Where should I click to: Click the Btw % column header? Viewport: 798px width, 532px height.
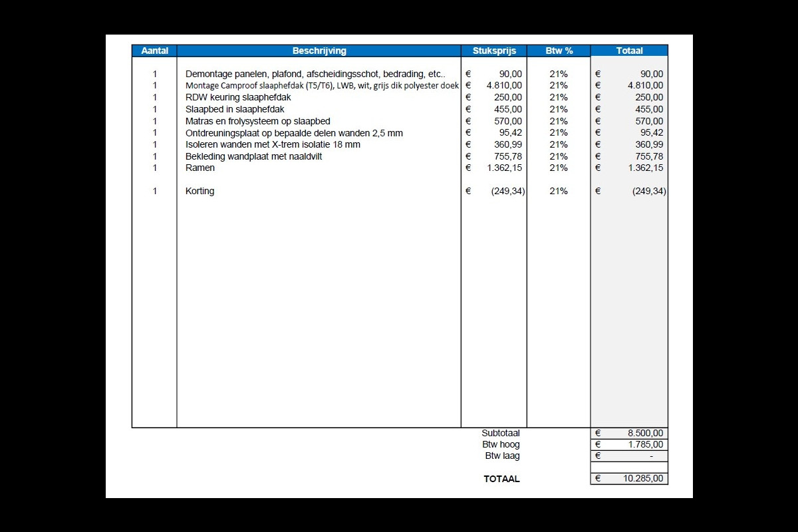pos(559,51)
